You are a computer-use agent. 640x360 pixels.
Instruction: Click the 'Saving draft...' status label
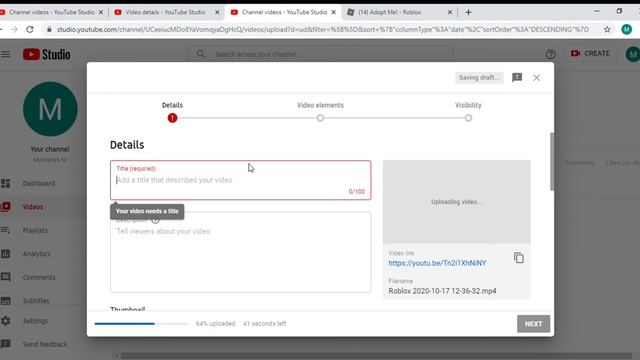pos(479,78)
